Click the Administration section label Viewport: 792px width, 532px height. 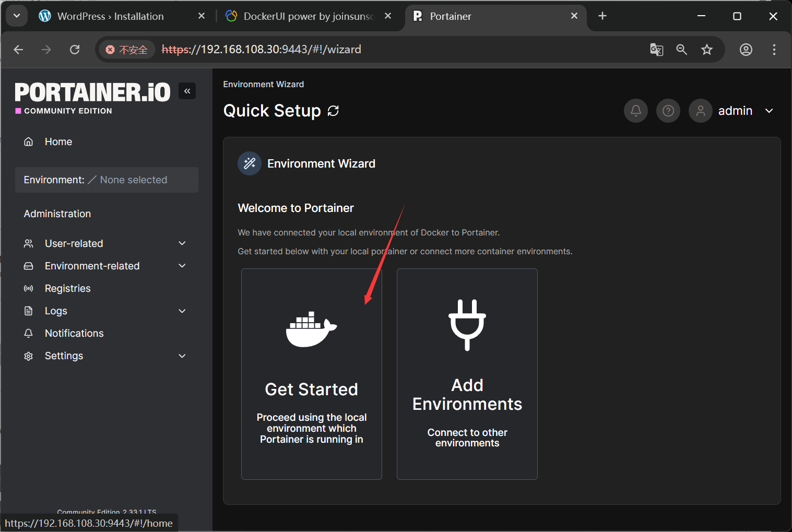(x=57, y=214)
